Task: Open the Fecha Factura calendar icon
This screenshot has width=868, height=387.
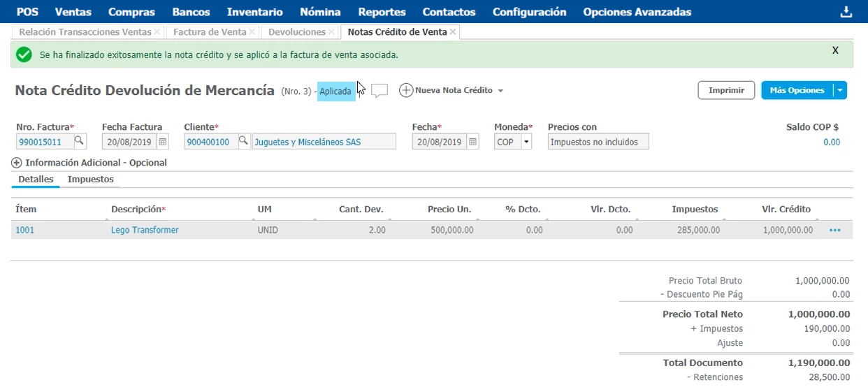Action: pyautogui.click(x=163, y=142)
